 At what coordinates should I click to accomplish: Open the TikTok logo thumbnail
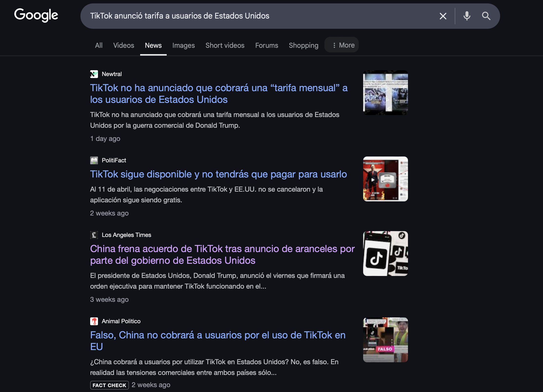pos(386,254)
